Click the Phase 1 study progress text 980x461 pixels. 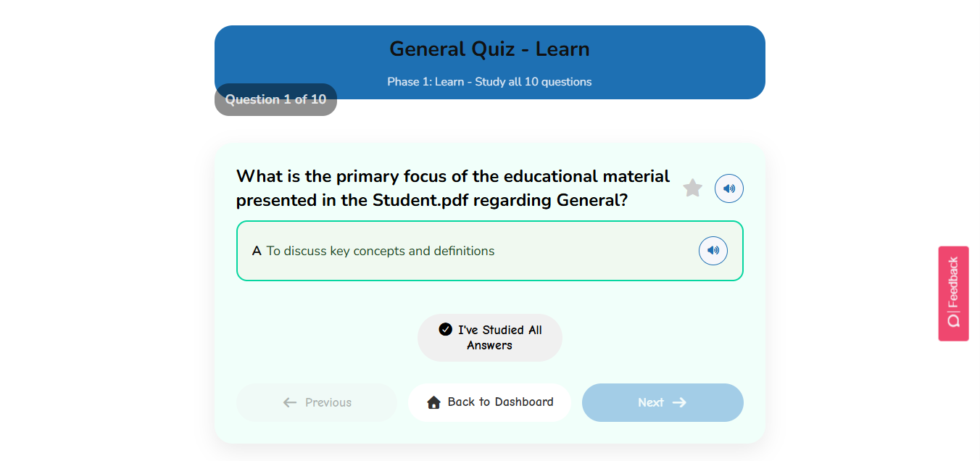(x=489, y=81)
